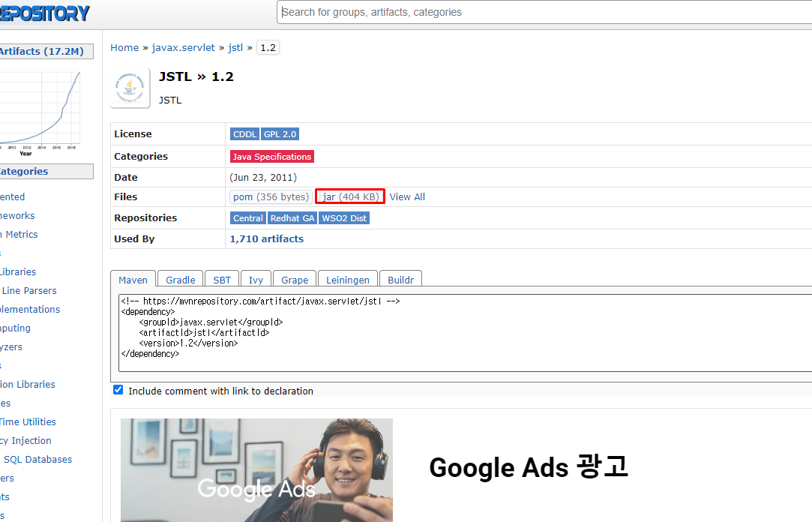Open the sidebar category ending in Libraries above Line Parsers
812x522 pixels.
(18, 271)
